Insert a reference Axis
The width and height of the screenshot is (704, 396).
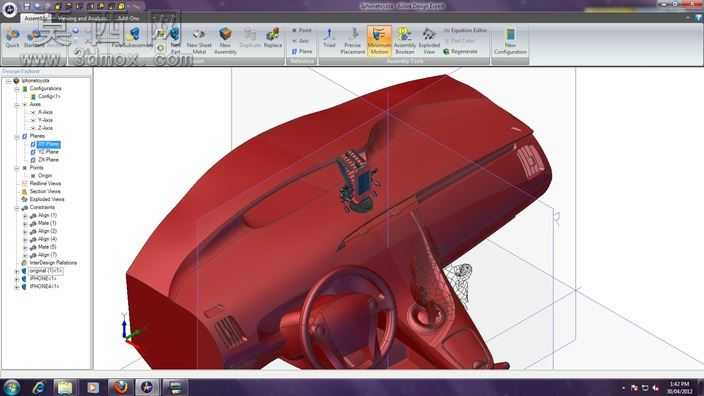click(301, 41)
